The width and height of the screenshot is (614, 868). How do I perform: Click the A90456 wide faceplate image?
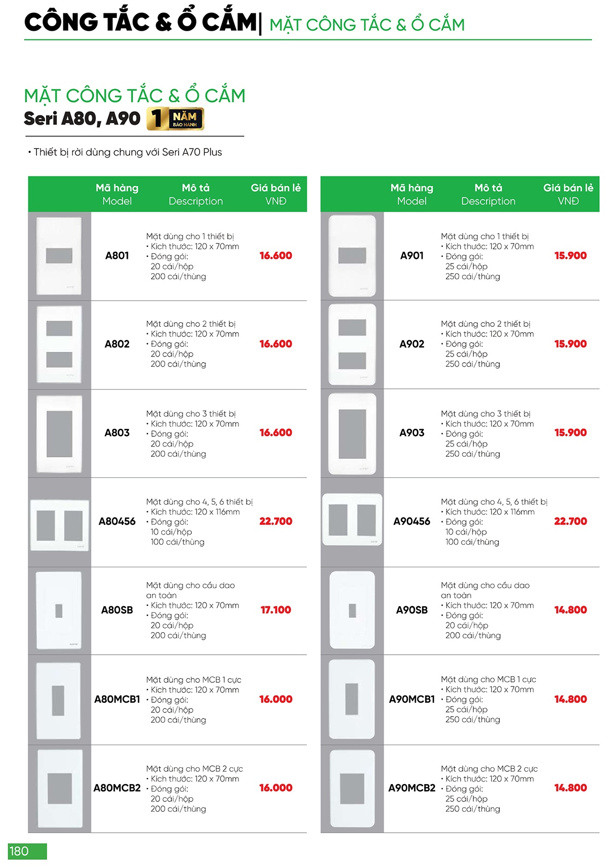click(352, 520)
